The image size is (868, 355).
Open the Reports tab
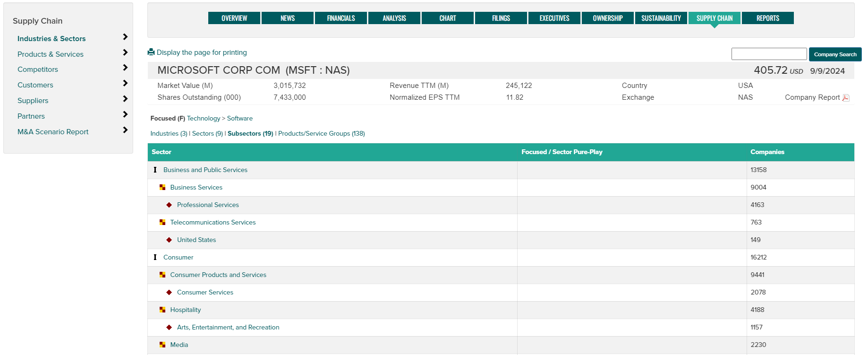[768, 18]
